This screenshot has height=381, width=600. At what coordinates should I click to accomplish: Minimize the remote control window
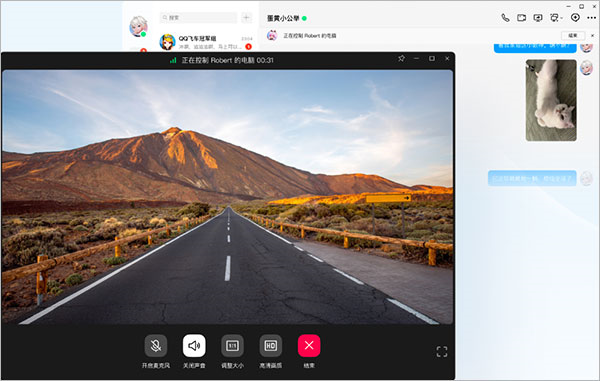(416, 59)
